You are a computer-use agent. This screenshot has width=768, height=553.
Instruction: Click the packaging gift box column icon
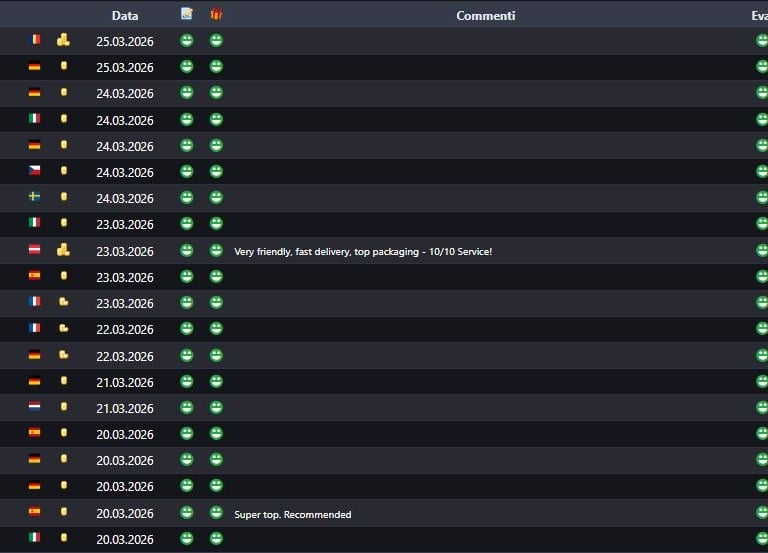pyautogui.click(x=216, y=14)
